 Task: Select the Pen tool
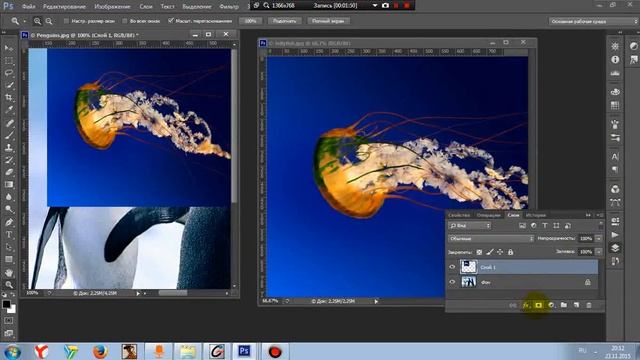9,222
